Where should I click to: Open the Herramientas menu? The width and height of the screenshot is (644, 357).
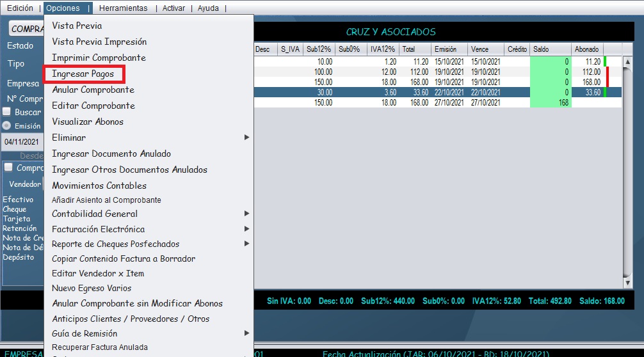pyautogui.click(x=123, y=8)
